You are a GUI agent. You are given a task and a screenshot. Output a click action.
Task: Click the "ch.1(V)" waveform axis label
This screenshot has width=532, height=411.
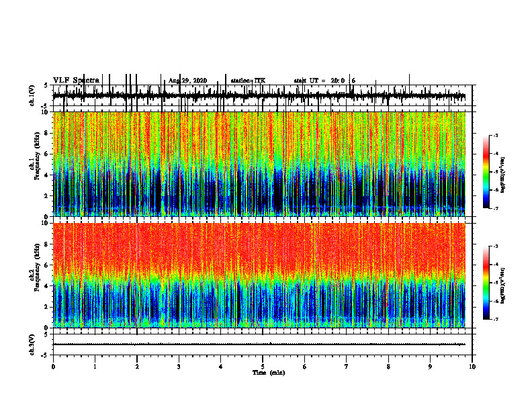click(x=32, y=95)
